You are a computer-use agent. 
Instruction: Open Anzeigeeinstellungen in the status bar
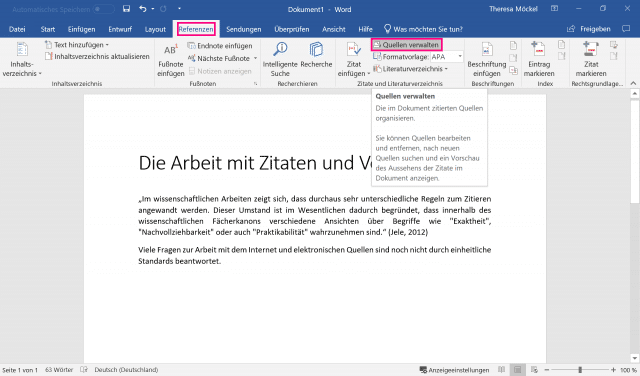(454, 370)
